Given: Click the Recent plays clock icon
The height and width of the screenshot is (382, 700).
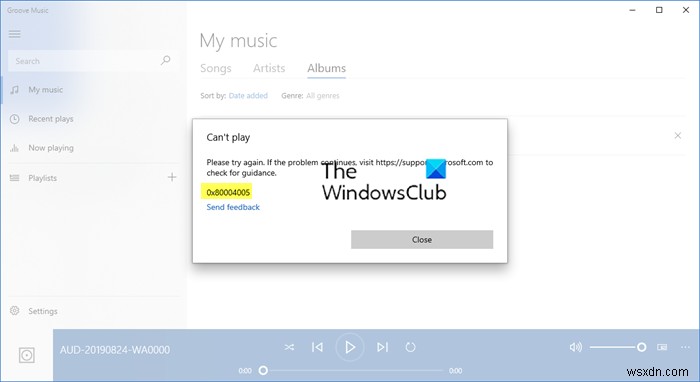Looking at the screenshot, I should pyautogui.click(x=15, y=119).
